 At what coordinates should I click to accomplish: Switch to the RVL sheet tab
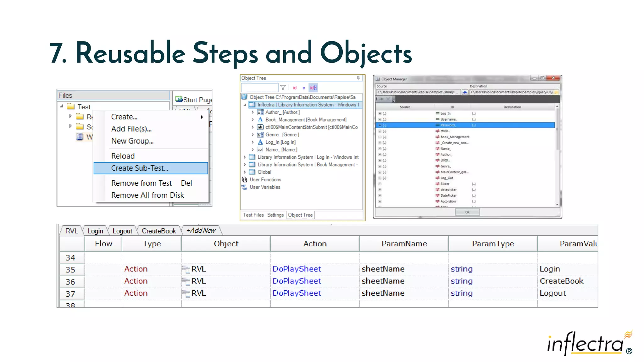(71, 231)
